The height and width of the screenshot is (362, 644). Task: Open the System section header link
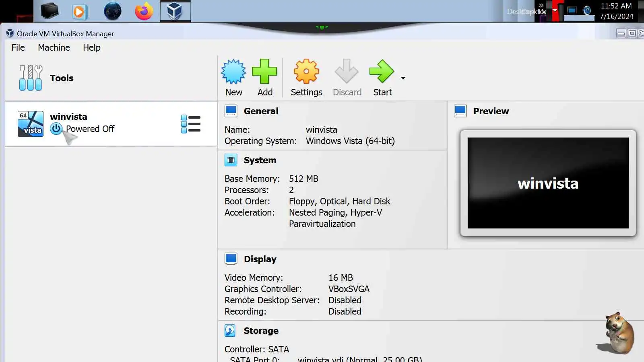coord(260,160)
